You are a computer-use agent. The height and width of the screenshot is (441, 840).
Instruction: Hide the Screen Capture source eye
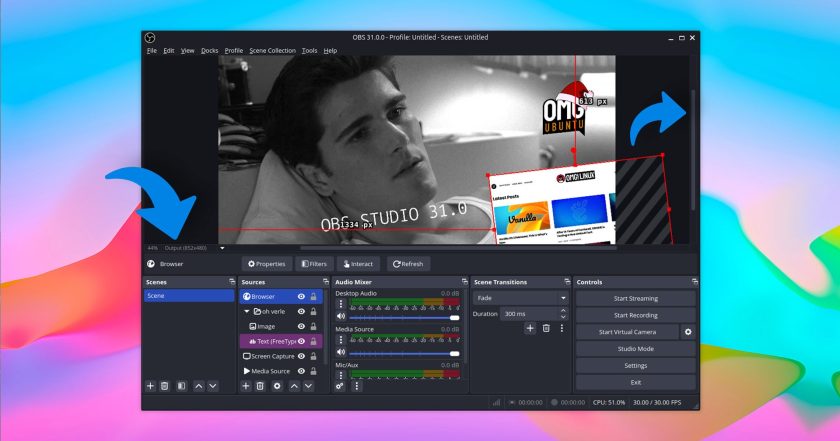pos(302,356)
